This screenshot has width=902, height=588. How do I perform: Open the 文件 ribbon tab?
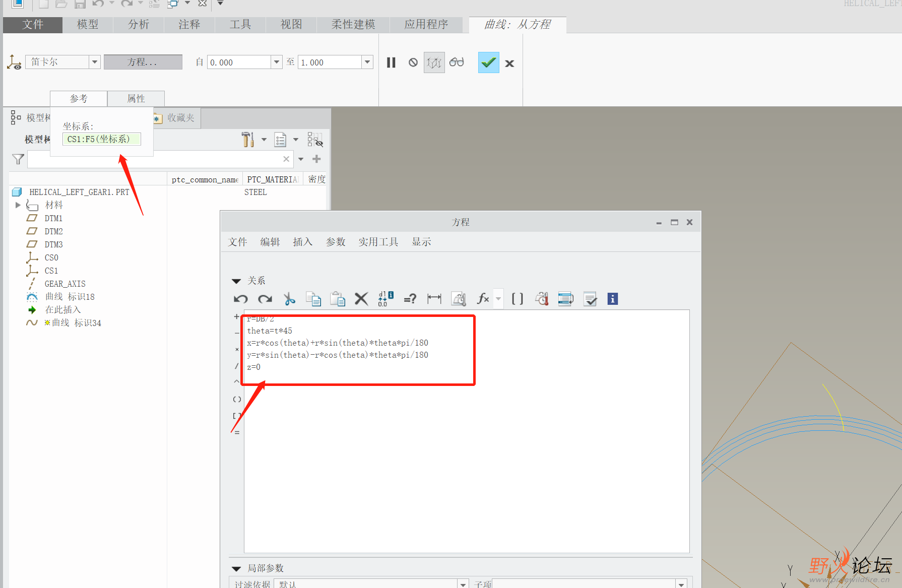pyautogui.click(x=33, y=25)
